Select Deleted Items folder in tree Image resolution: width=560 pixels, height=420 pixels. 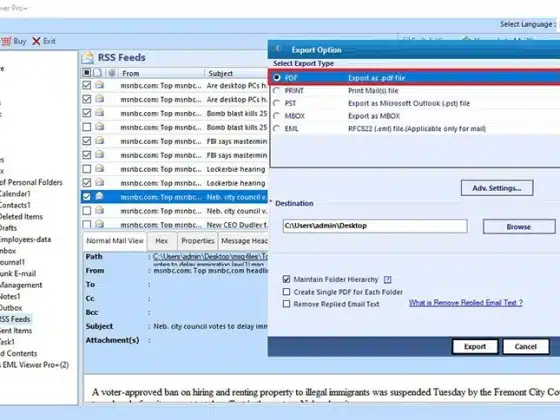pos(21,216)
